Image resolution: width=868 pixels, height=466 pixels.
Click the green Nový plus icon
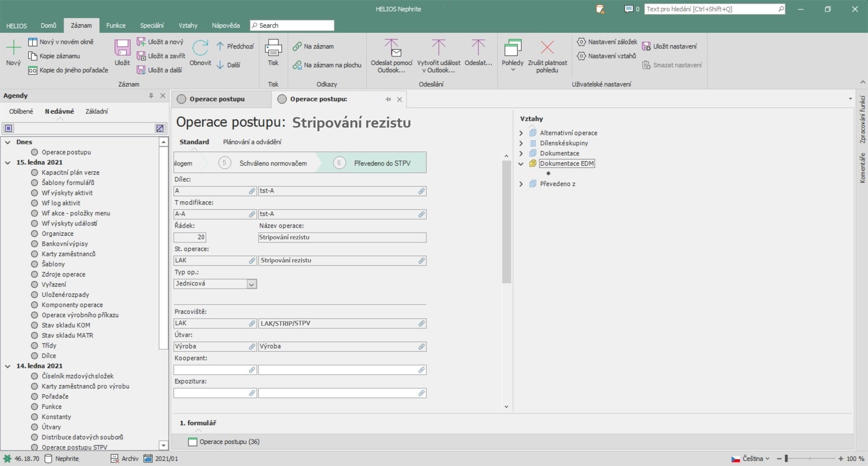pos(14,47)
